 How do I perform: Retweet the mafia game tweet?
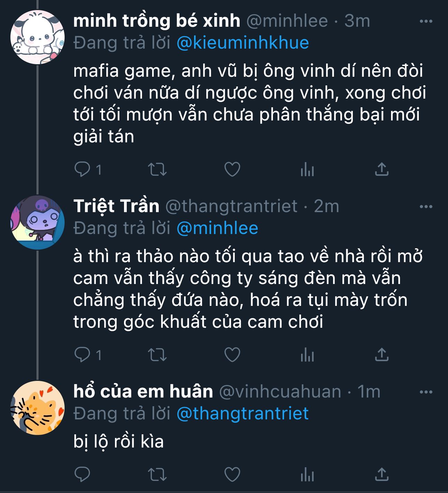(x=157, y=169)
